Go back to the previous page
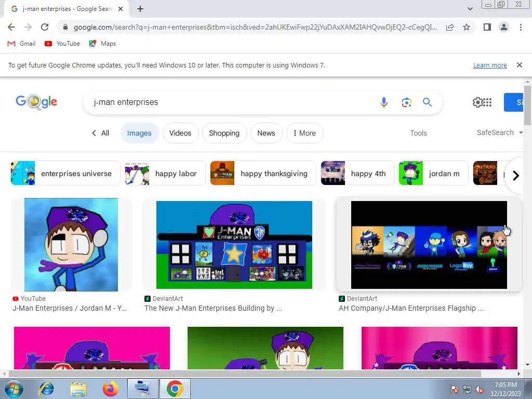This screenshot has height=399, width=532. [11, 27]
